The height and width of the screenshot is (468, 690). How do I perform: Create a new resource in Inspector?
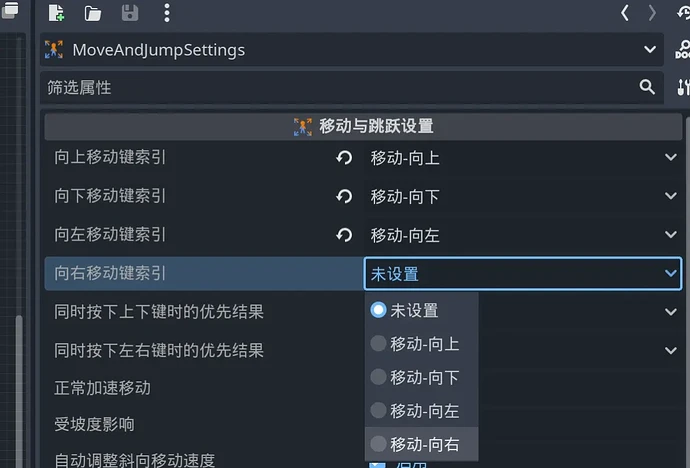tap(56, 13)
